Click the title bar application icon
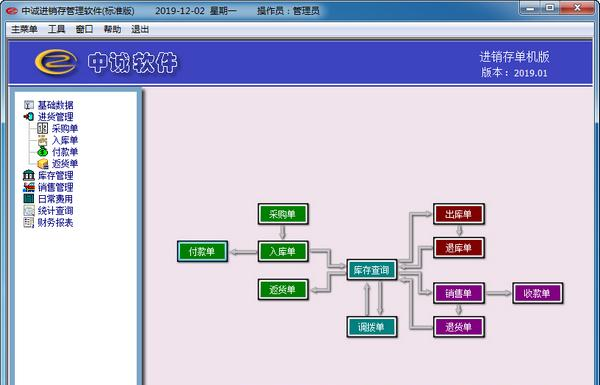This screenshot has height=385, width=600. 12,11
